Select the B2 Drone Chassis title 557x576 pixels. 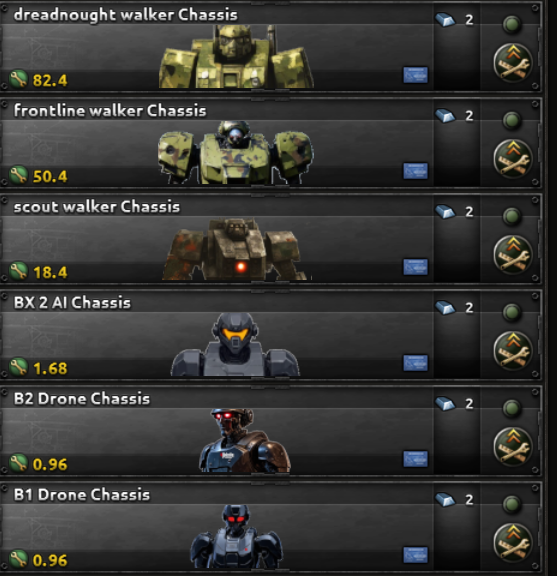tap(82, 399)
